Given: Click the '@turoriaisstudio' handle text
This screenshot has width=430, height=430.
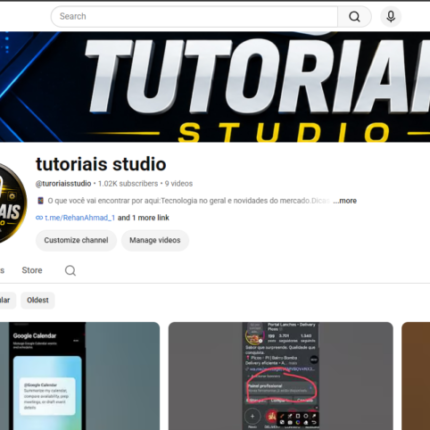Looking at the screenshot, I should coord(63,184).
